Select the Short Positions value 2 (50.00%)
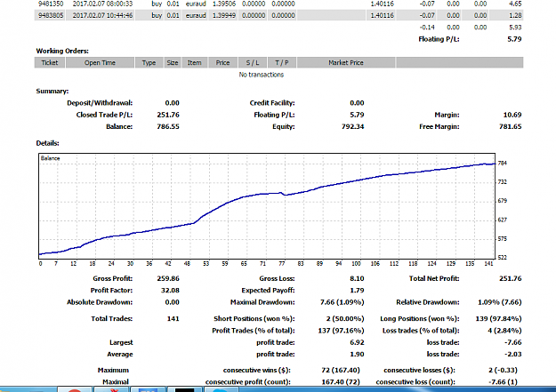 coord(345,318)
